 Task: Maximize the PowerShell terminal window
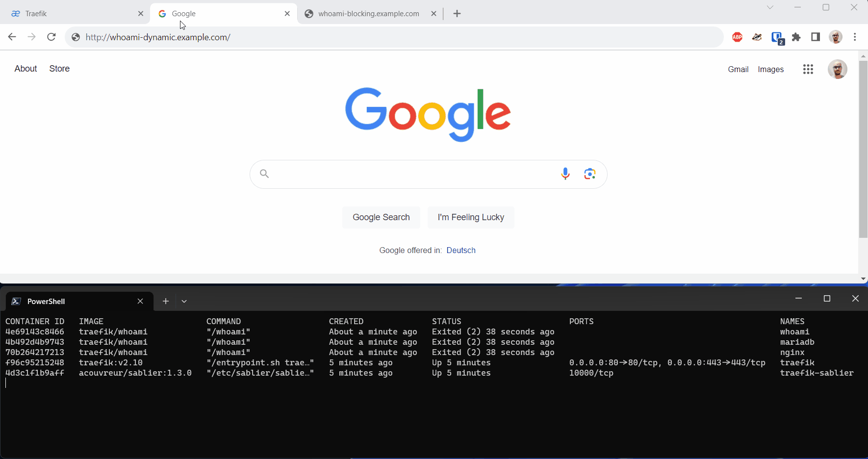(x=827, y=299)
